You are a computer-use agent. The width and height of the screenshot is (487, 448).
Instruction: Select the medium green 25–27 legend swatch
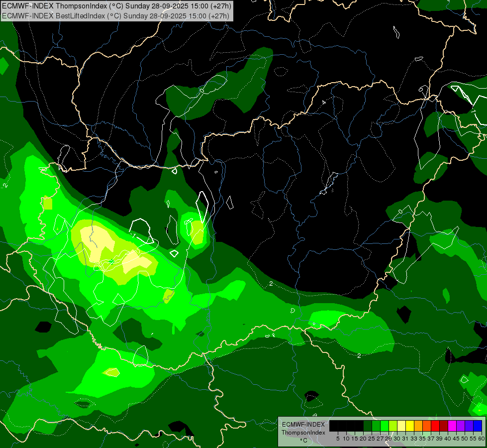[376, 426]
